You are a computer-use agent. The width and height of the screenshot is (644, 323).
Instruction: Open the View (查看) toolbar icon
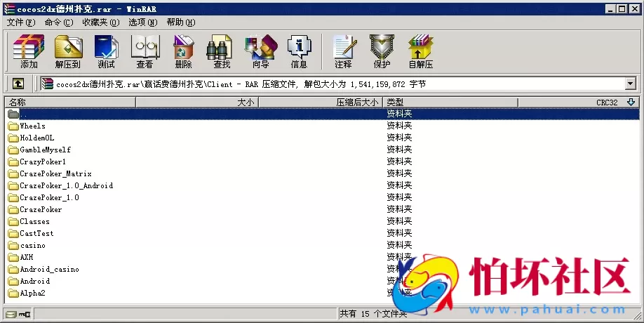[145, 51]
